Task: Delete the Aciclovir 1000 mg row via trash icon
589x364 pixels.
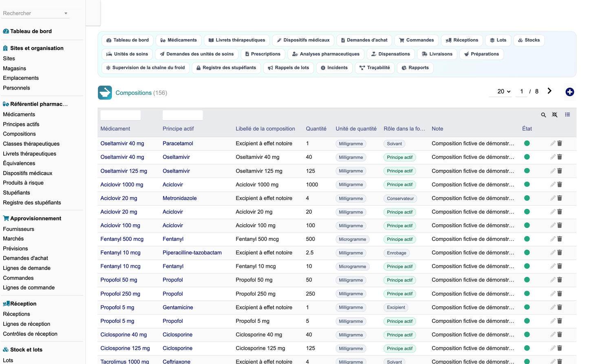Action: 560,184
